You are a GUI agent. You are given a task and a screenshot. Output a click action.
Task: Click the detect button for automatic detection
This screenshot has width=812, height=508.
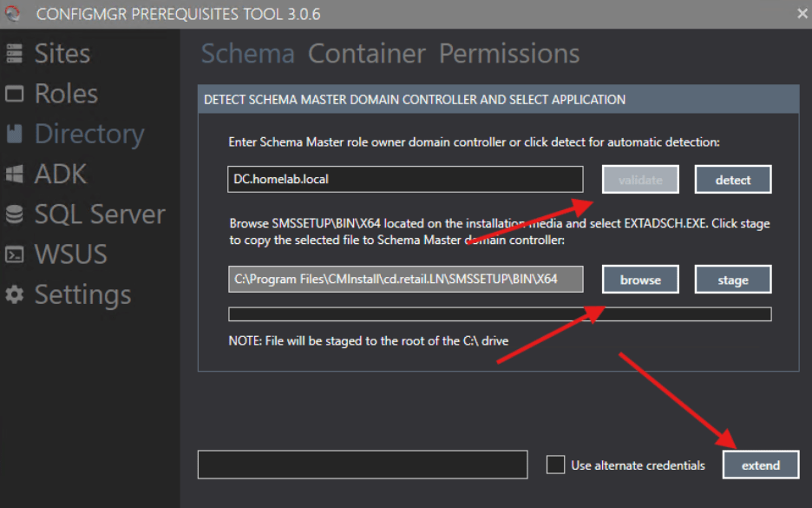tap(733, 179)
